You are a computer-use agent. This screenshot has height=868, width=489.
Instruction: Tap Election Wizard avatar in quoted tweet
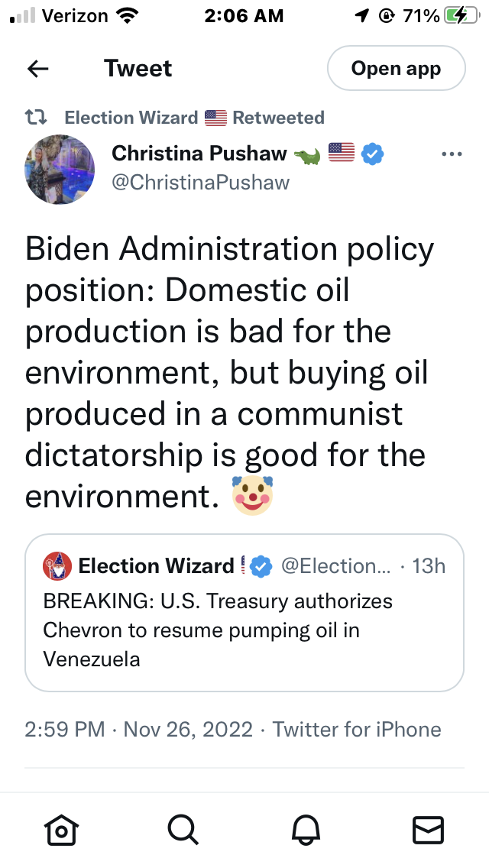click(58, 566)
